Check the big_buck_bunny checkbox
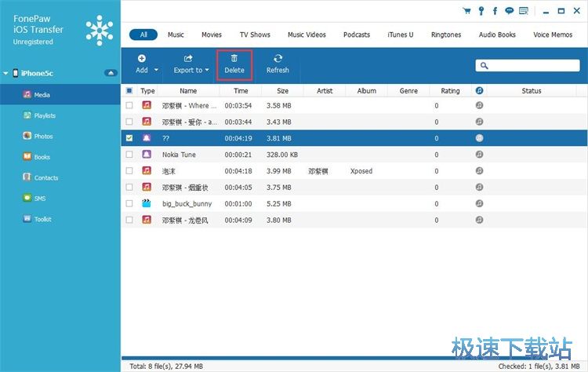The height and width of the screenshot is (372, 588). click(129, 203)
